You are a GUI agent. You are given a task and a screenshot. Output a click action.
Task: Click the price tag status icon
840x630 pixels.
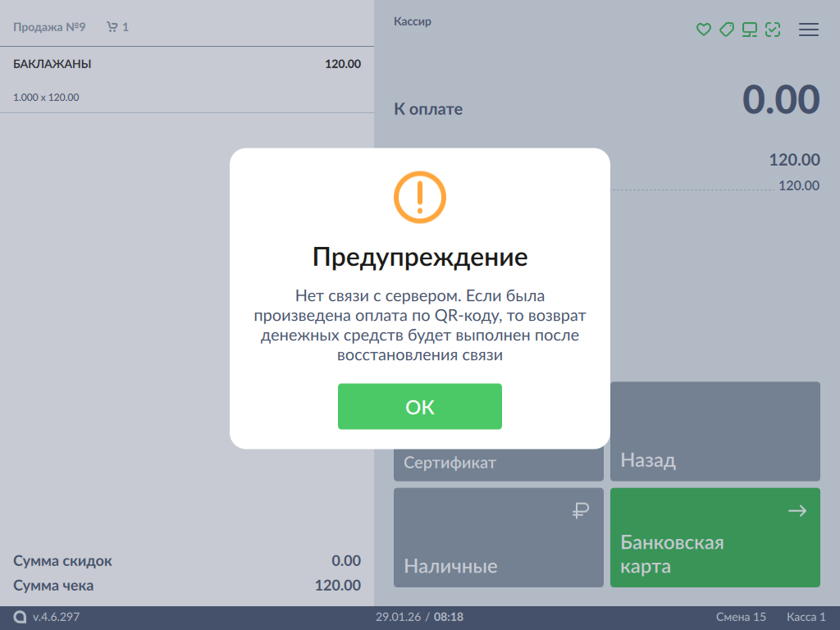pos(726,30)
